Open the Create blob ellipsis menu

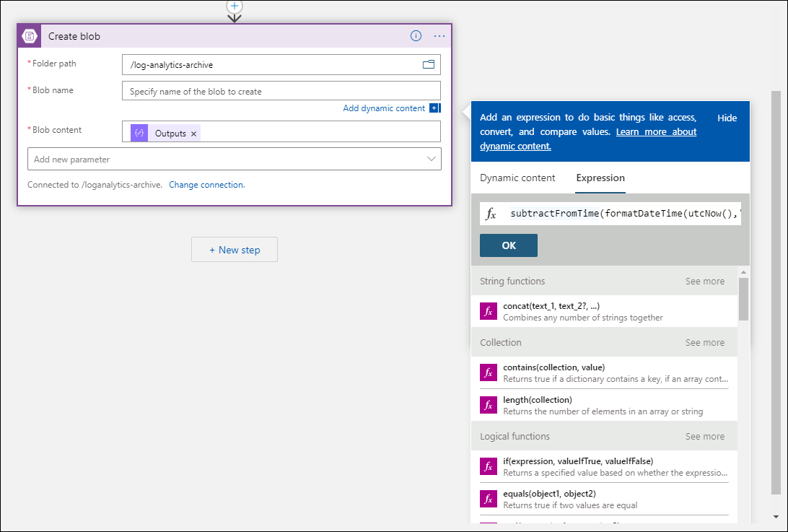click(439, 35)
